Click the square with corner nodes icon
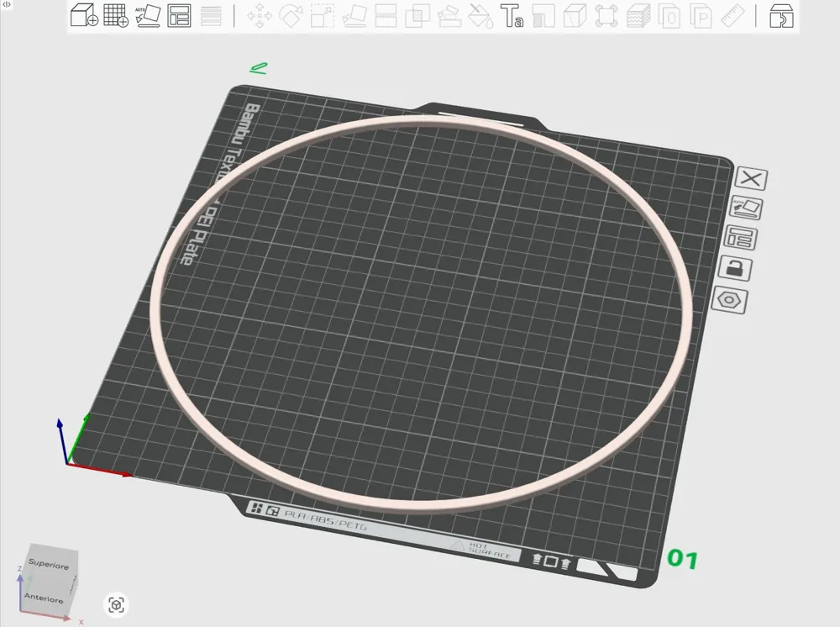The image size is (840, 627). (606, 16)
